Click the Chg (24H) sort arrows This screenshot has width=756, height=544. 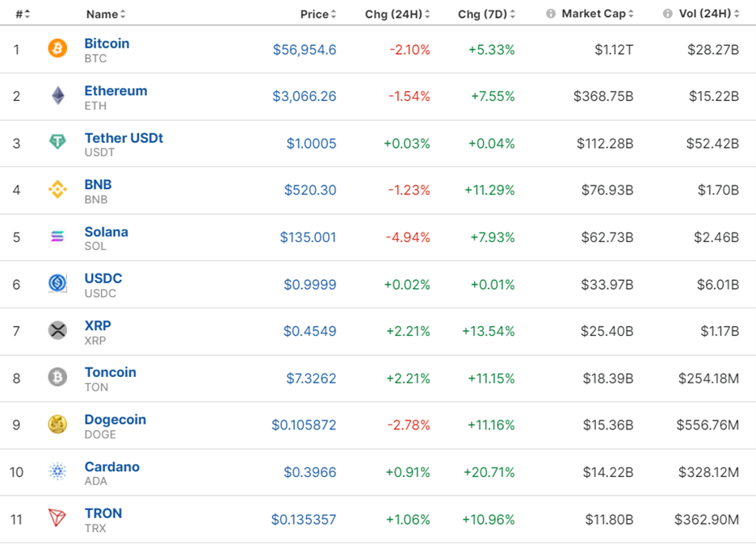427,14
